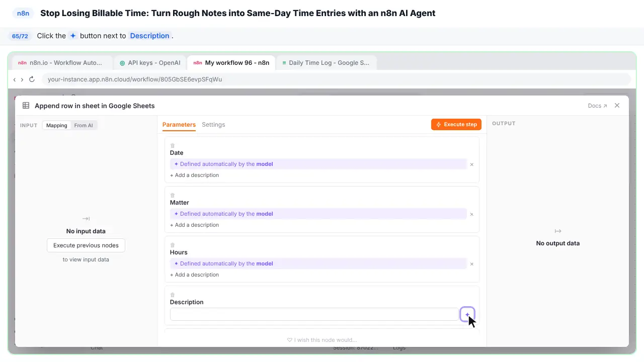The image size is (644, 362).
Task: Remove the Matter field using its trash icon
Action: tap(173, 196)
